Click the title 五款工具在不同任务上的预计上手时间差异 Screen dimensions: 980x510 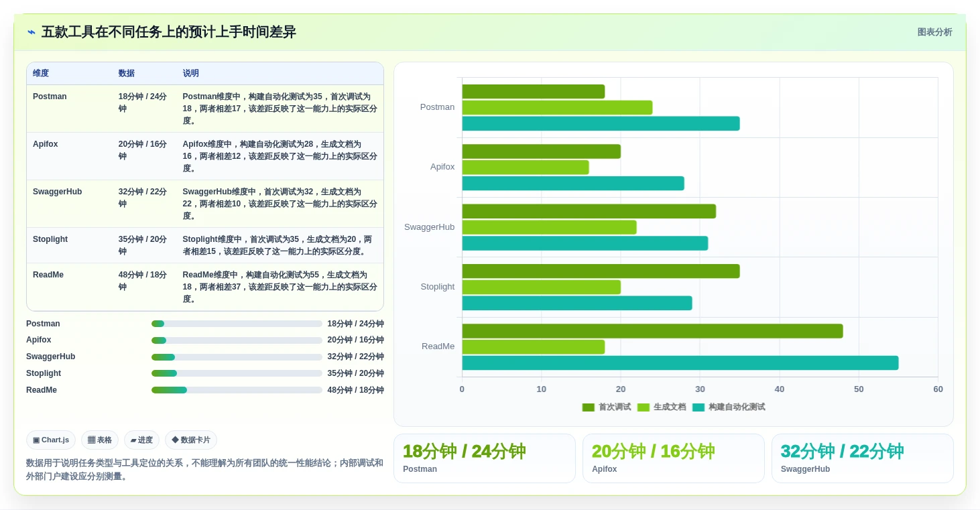click(x=168, y=32)
